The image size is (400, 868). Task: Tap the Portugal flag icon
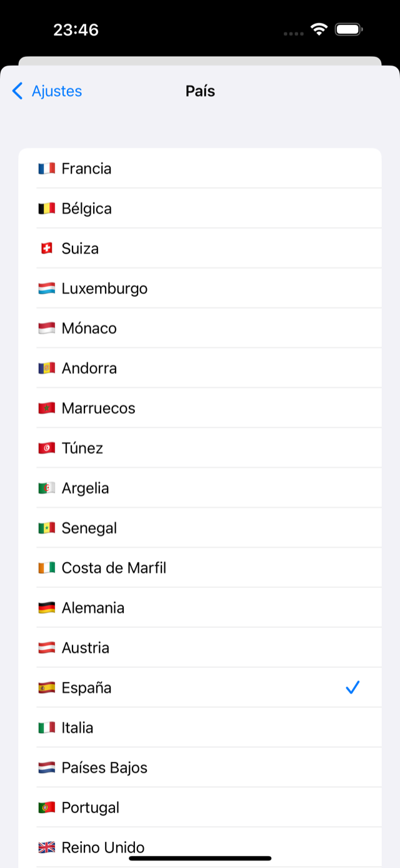pyautogui.click(x=46, y=808)
